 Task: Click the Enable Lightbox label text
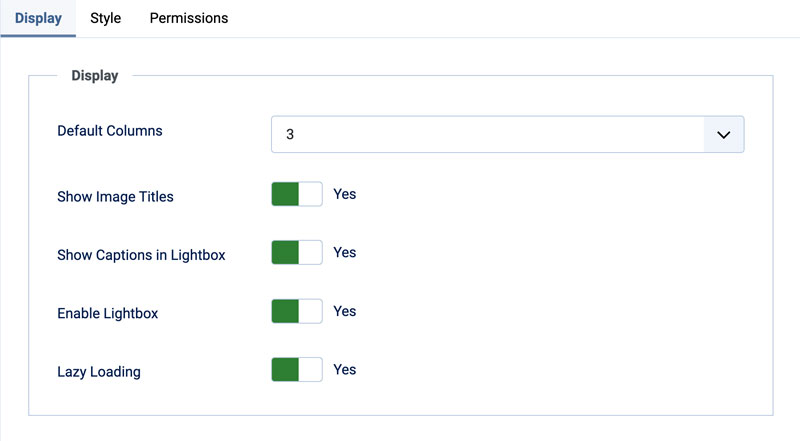click(x=108, y=314)
